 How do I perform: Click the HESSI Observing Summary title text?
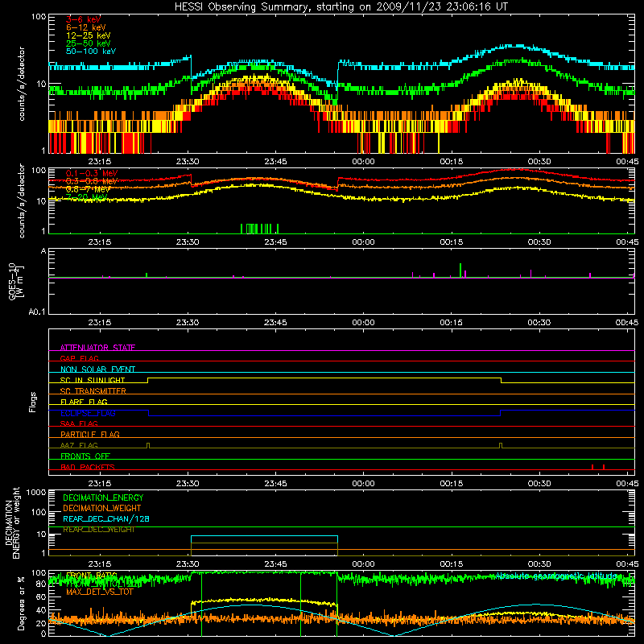tap(341, 7)
